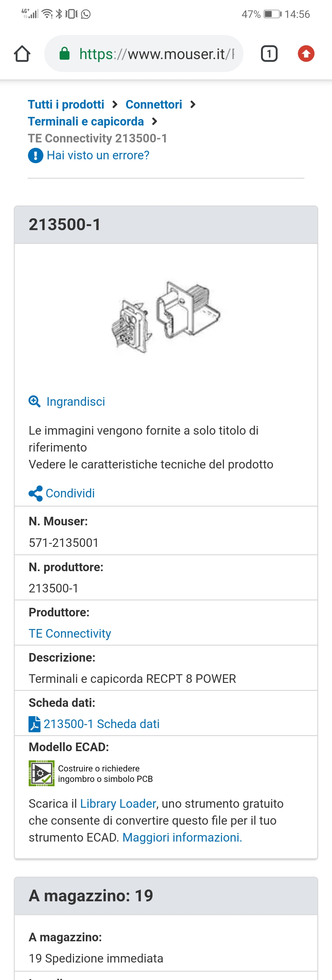Open the 213500-1 Scheda dati link

coord(101,724)
